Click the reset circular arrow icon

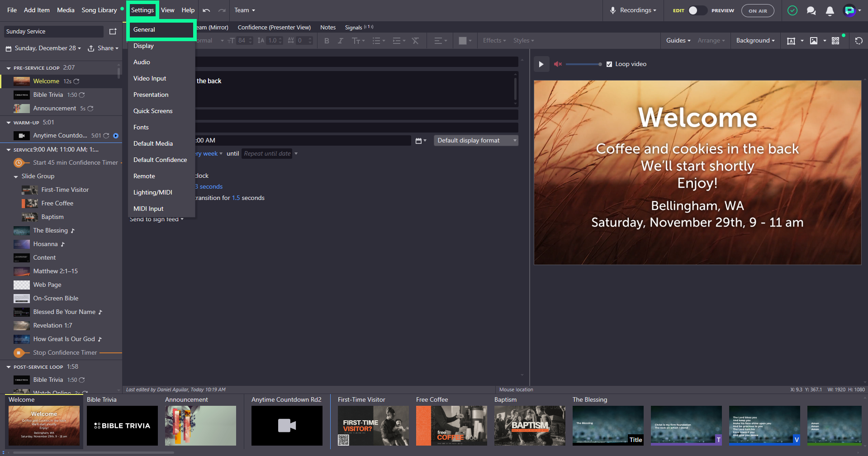point(859,41)
